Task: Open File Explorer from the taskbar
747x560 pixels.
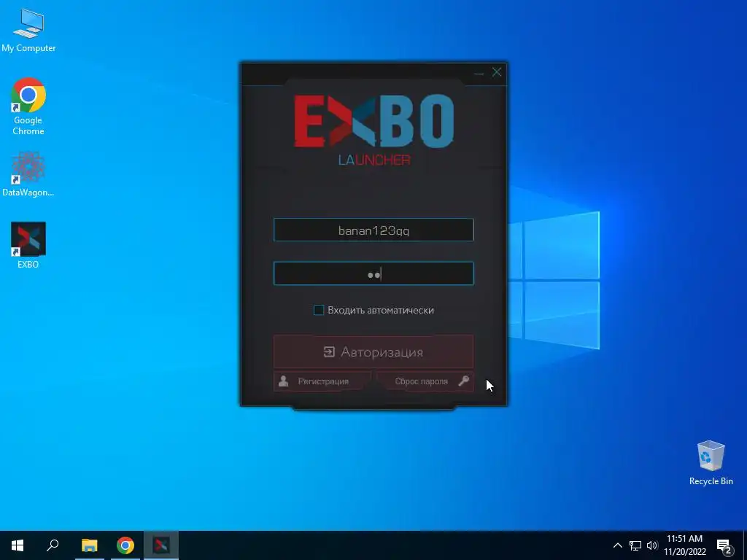Action: (89, 545)
